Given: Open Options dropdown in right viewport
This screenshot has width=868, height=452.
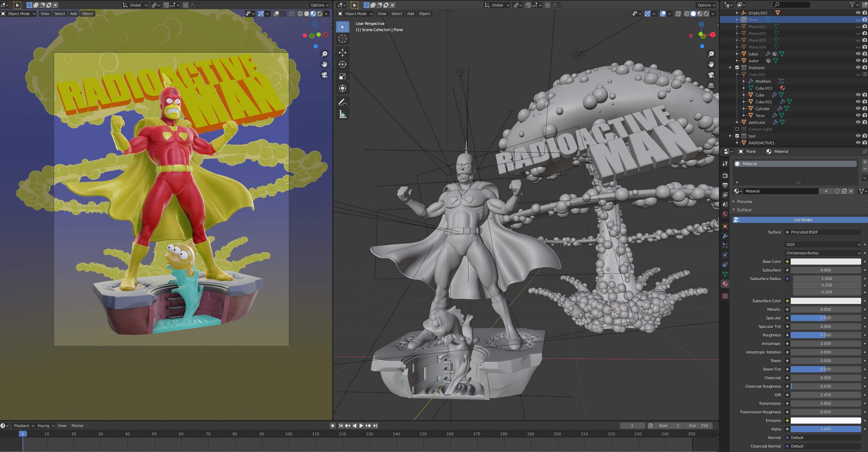Looking at the screenshot, I should [707, 5].
